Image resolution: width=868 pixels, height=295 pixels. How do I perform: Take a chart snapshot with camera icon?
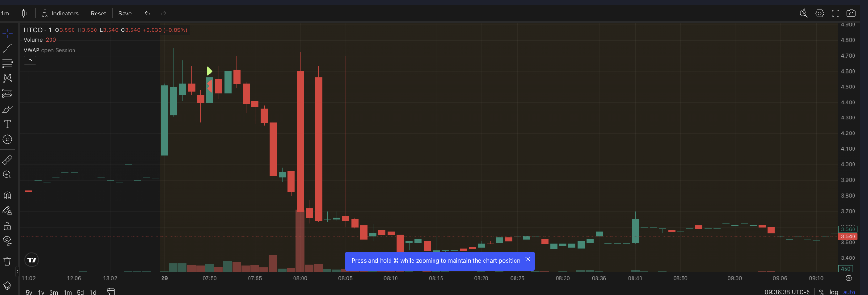coord(851,14)
